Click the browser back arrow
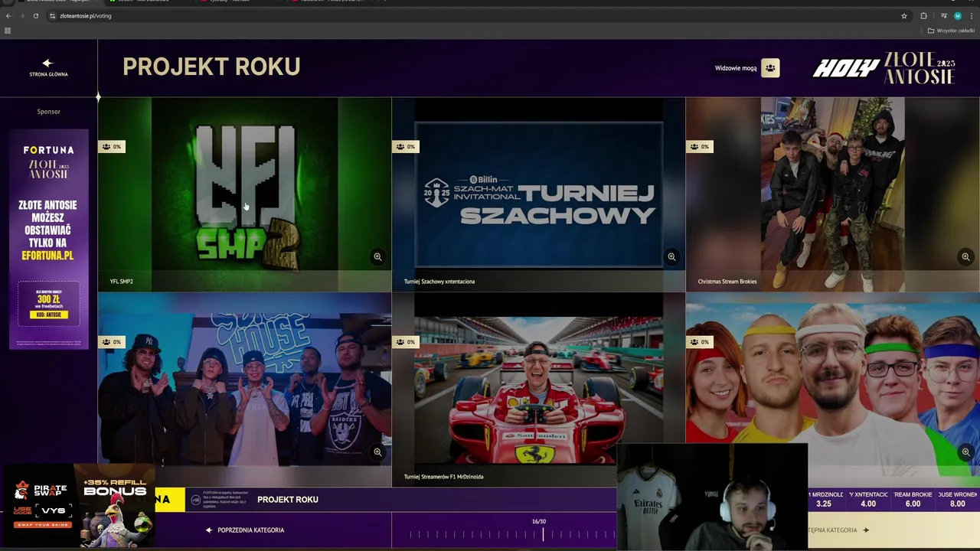The height and width of the screenshot is (551, 980). tap(8, 15)
